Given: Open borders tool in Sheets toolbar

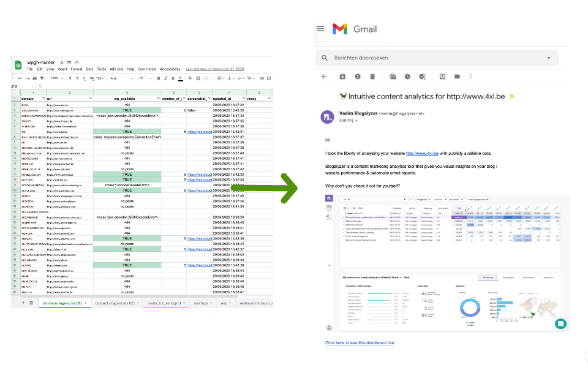Looking at the screenshot, I should click(198, 78).
